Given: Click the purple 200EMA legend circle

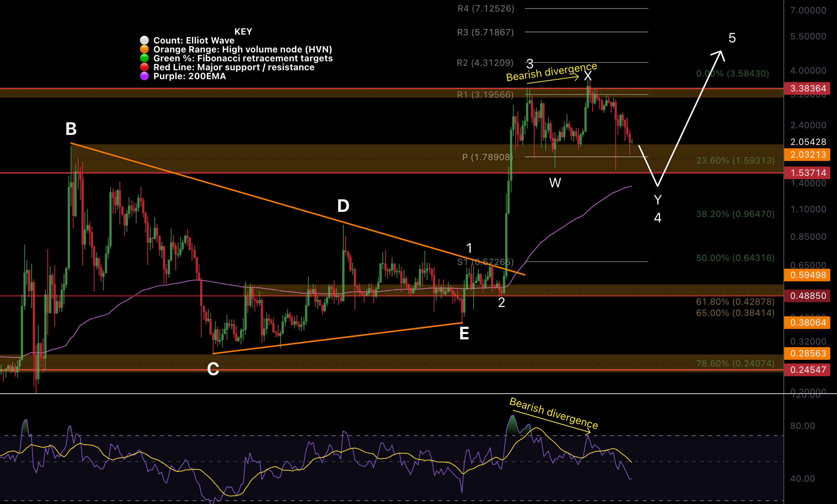Looking at the screenshot, I should pos(144,76).
